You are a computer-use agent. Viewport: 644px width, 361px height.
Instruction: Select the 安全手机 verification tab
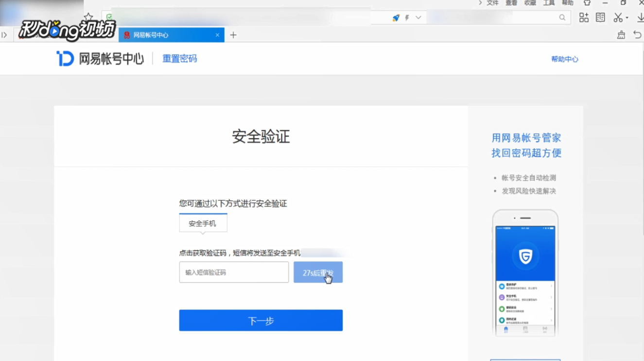(x=203, y=223)
